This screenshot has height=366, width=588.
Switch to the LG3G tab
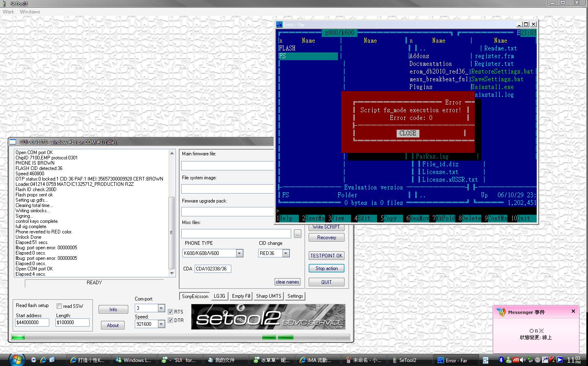coord(219,296)
